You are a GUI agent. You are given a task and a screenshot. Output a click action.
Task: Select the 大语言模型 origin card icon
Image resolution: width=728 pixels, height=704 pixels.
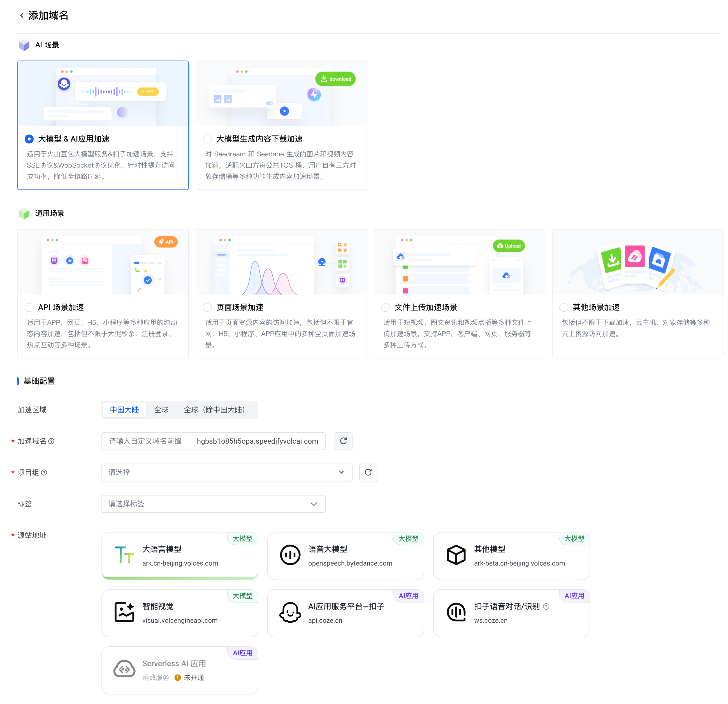point(124,555)
